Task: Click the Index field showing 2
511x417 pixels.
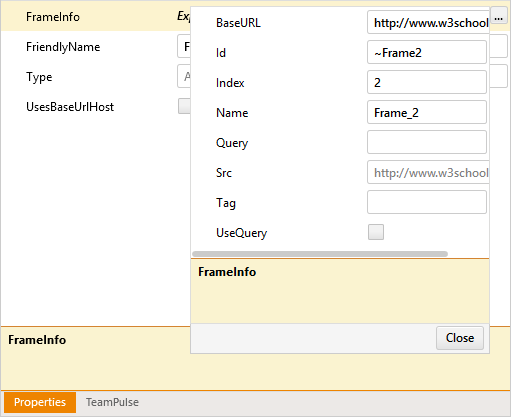Action: click(x=427, y=82)
